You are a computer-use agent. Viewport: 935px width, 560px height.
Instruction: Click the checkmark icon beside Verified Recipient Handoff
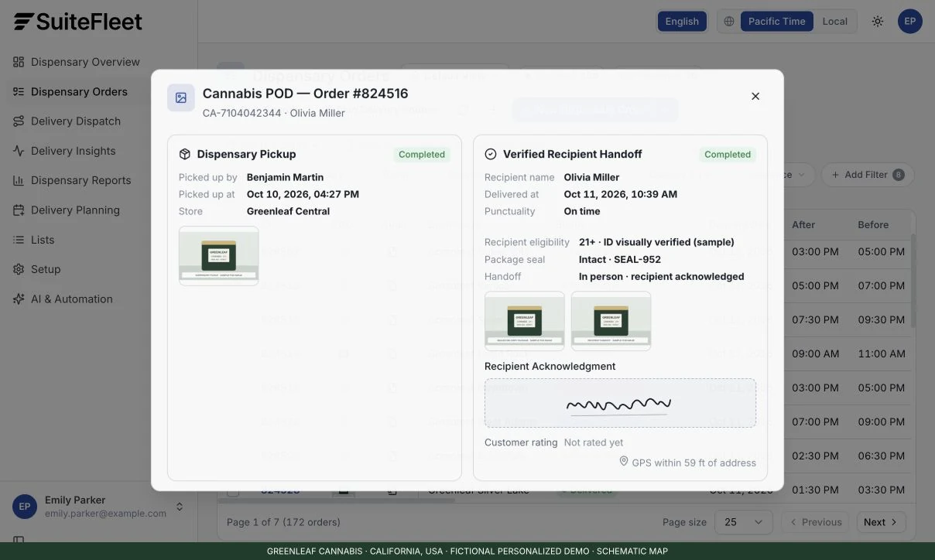[x=491, y=154]
